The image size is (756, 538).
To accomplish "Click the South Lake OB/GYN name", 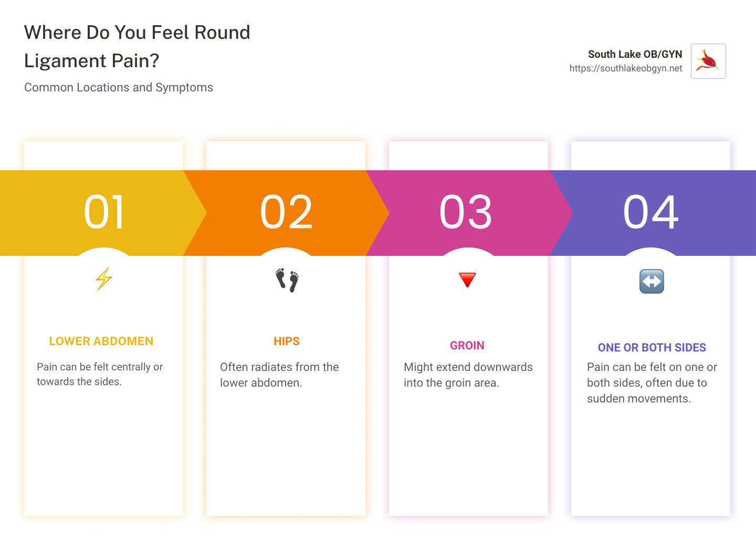I will click(x=635, y=54).
